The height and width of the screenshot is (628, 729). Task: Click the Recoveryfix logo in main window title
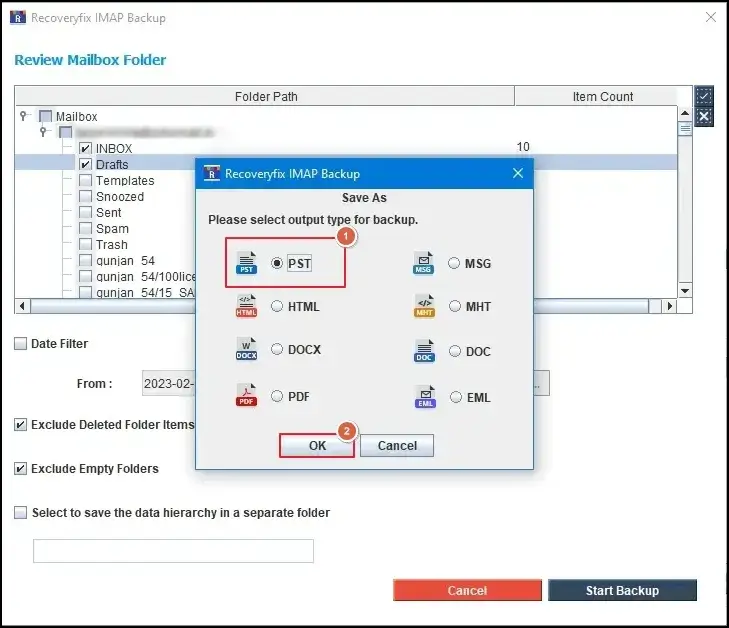point(18,18)
